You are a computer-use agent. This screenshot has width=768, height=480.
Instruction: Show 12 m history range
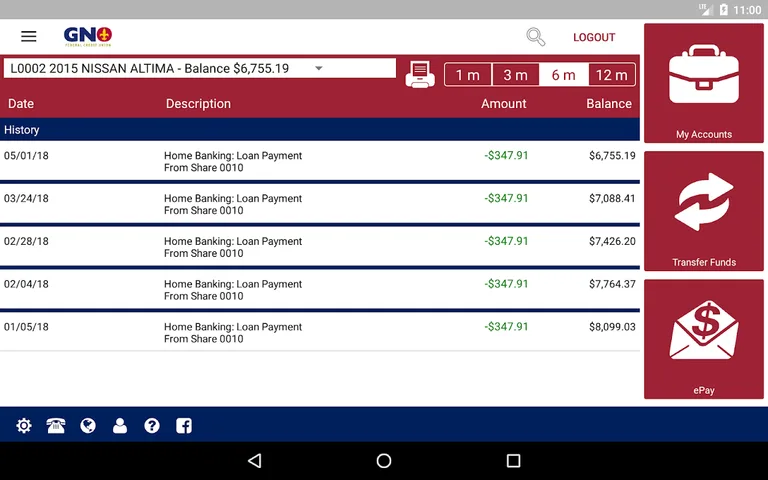point(612,75)
